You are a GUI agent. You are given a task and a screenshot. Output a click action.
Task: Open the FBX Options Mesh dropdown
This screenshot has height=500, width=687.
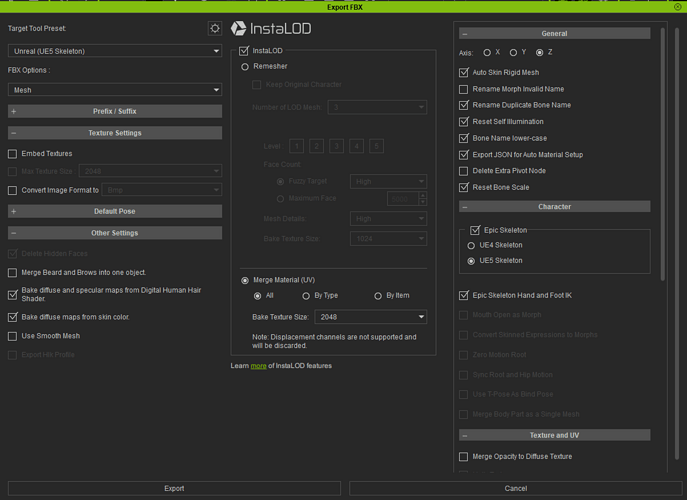click(x=115, y=90)
